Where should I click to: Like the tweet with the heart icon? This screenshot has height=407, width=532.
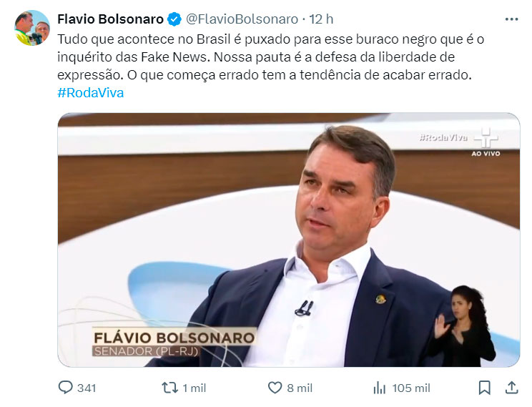click(275, 388)
